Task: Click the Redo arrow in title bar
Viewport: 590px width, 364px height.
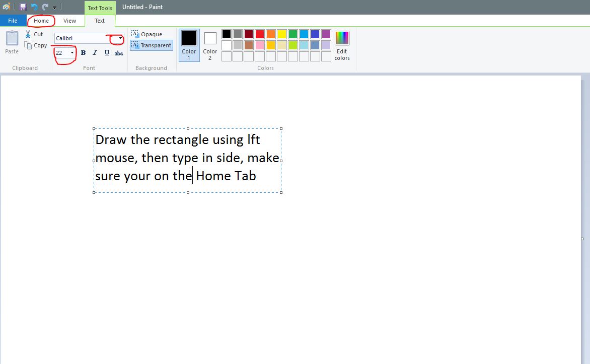Action: pyautogui.click(x=45, y=7)
